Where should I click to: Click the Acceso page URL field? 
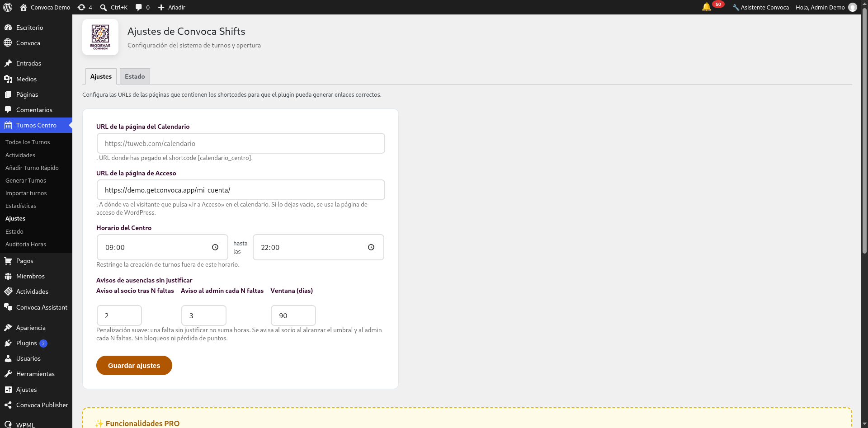[x=241, y=190]
